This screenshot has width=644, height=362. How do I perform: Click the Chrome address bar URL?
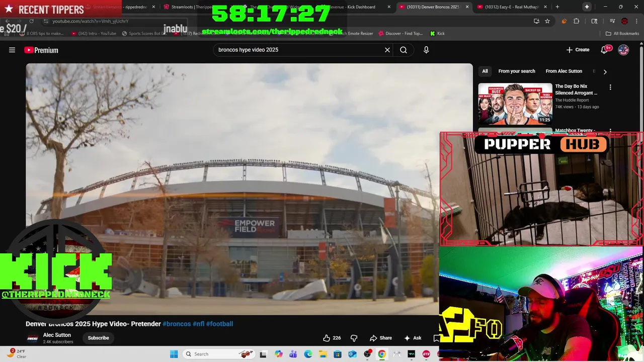(x=91, y=21)
